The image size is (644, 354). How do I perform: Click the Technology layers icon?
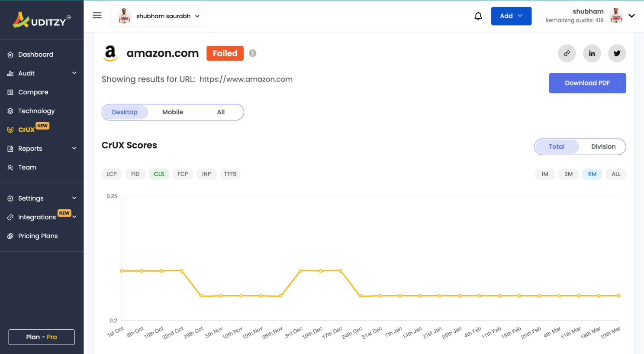coord(10,111)
